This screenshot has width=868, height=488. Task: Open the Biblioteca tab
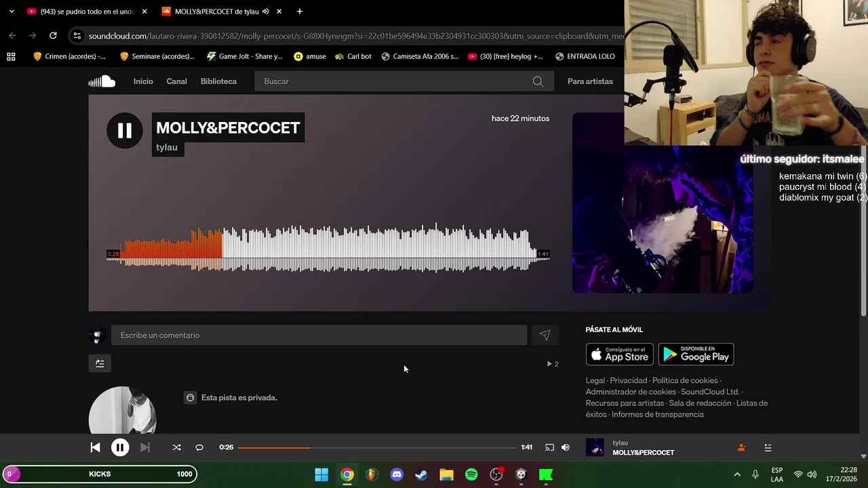click(x=218, y=81)
